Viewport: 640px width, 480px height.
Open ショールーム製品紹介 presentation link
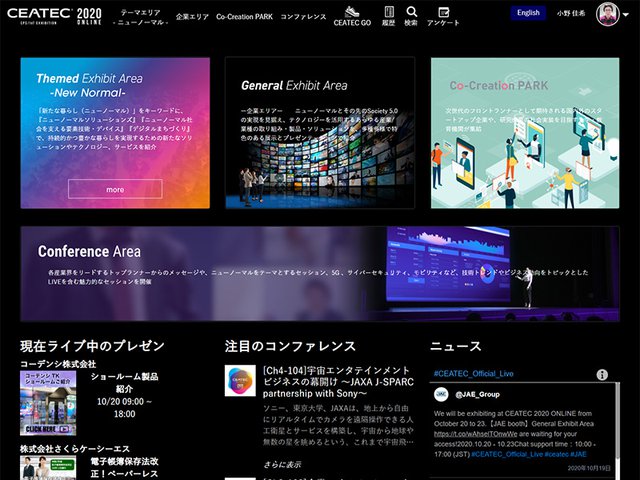pyautogui.click(x=124, y=382)
